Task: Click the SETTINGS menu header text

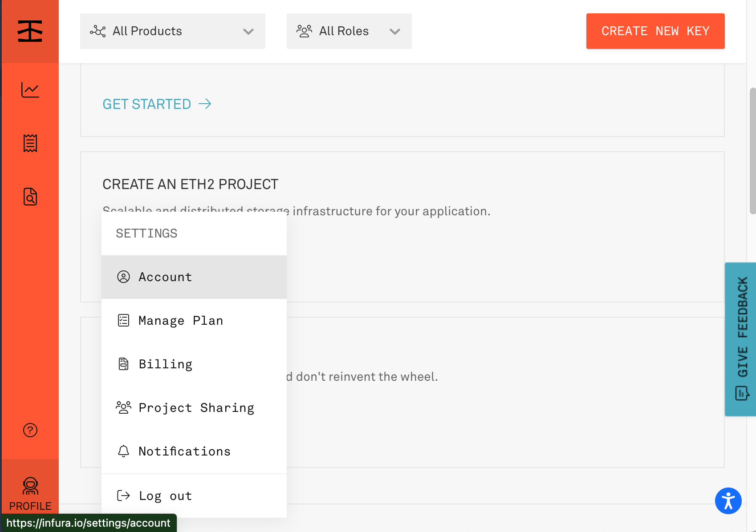Action: [x=146, y=234]
